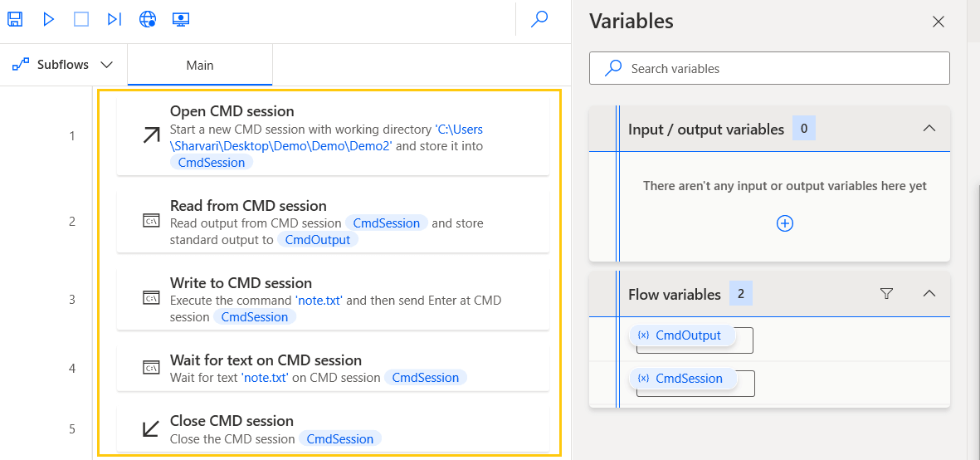This screenshot has height=460, width=980.
Task: Select the Read from CMD session action
Action: point(333,221)
